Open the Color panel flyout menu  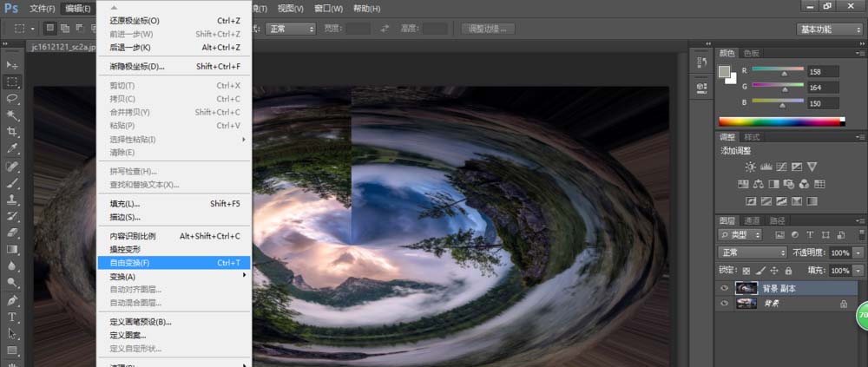[x=859, y=53]
